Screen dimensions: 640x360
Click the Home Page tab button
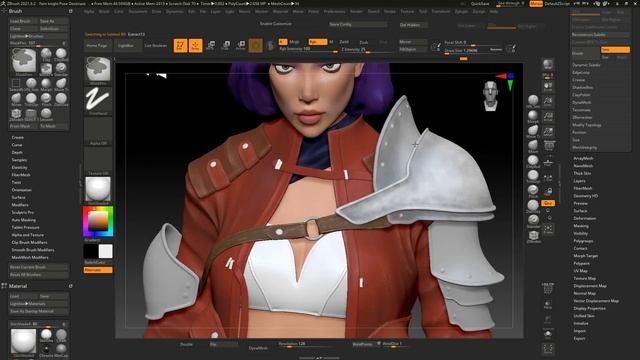pyautogui.click(x=97, y=46)
